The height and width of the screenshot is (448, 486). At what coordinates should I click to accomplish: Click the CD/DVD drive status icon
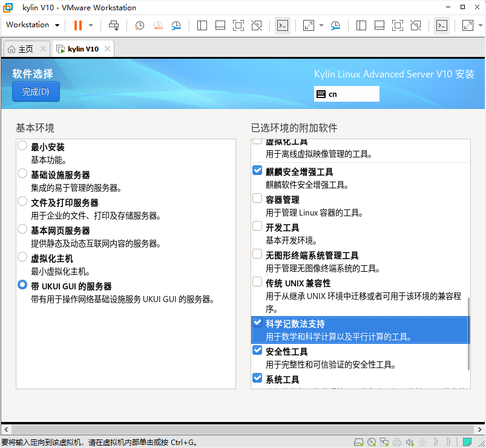point(372,443)
